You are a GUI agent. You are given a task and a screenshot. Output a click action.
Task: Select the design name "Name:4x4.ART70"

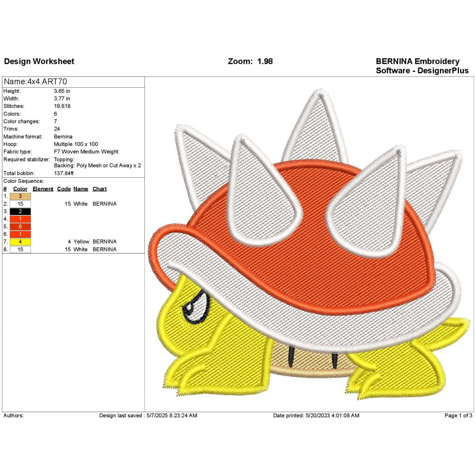point(35,82)
